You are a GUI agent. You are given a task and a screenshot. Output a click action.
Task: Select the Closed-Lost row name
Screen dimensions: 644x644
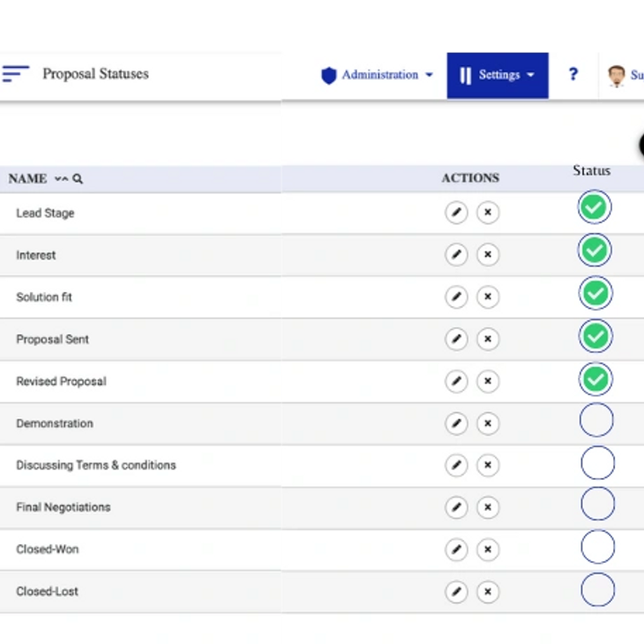coord(47,591)
